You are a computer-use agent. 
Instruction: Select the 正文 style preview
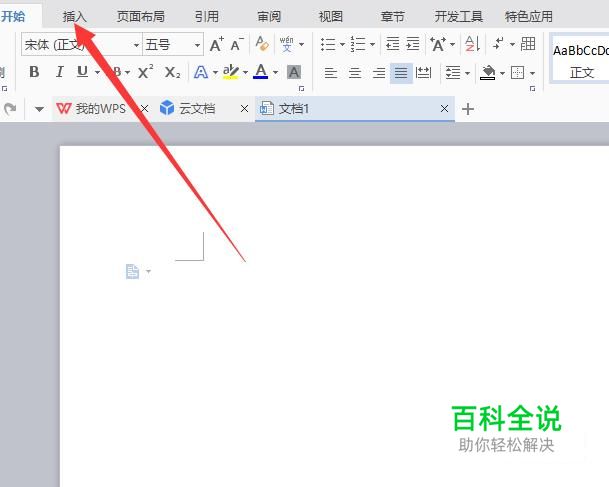point(579,59)
